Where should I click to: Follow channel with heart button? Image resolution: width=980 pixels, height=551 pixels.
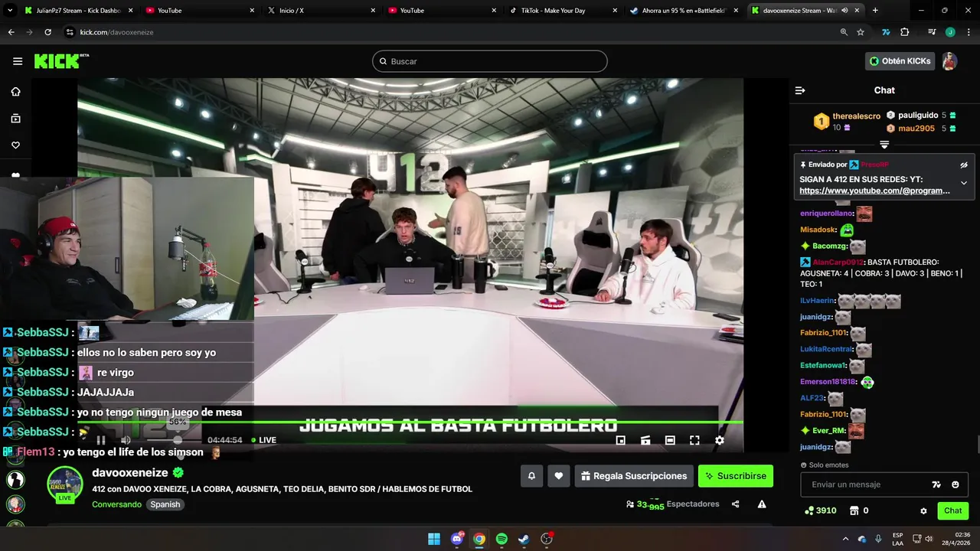coord(559,476)
